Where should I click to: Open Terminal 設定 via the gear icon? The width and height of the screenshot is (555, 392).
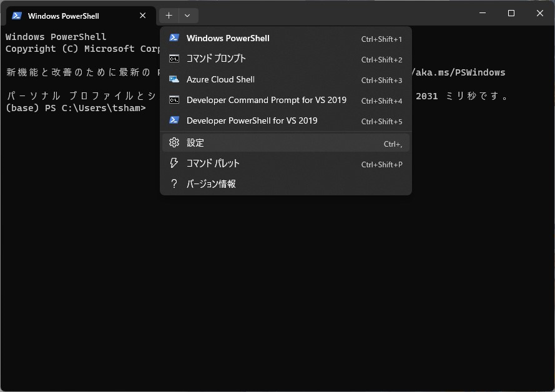coord(174,142)
